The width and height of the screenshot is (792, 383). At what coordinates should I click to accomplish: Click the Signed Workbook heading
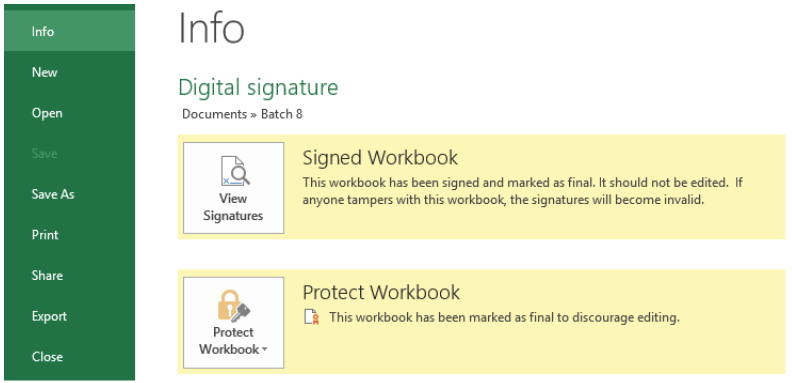click(380, 158)
